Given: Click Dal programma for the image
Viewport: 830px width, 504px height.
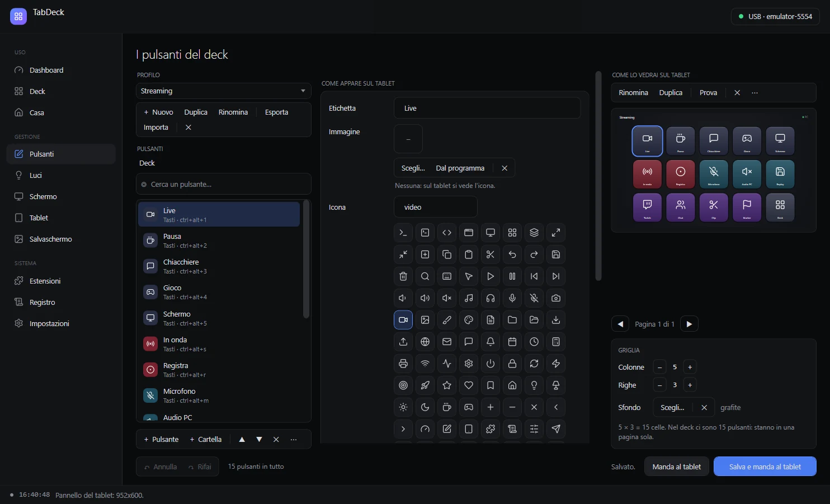Looking at the screenshot, I should click(460, 168).
